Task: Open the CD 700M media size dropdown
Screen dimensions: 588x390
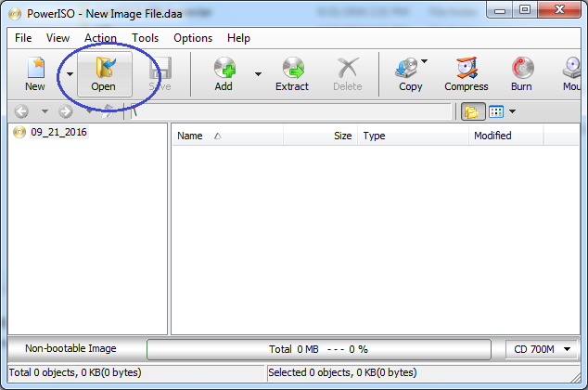Action: [x=542, y=349]
